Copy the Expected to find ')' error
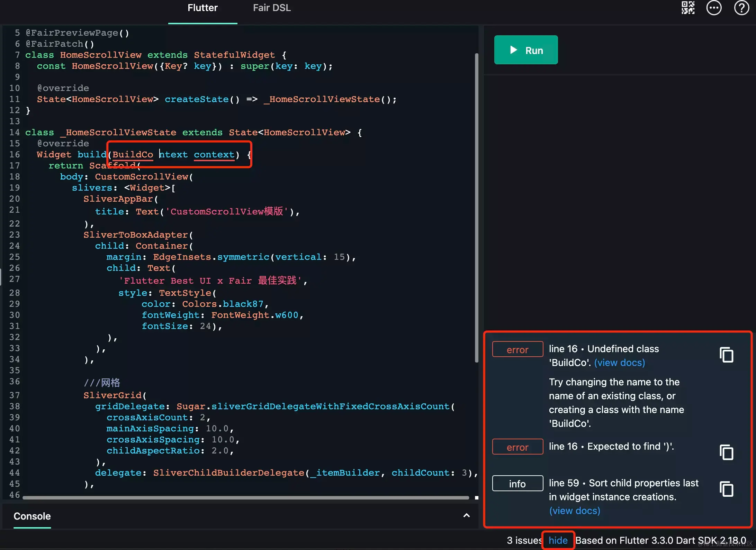This screenshot has width=756, height=550. (x=726, y=452)
